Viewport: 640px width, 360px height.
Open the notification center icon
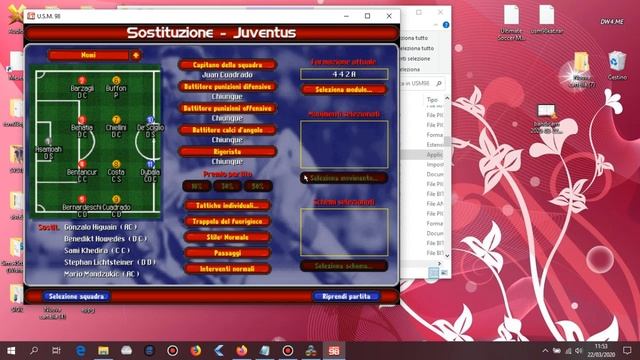coord(627,351)
